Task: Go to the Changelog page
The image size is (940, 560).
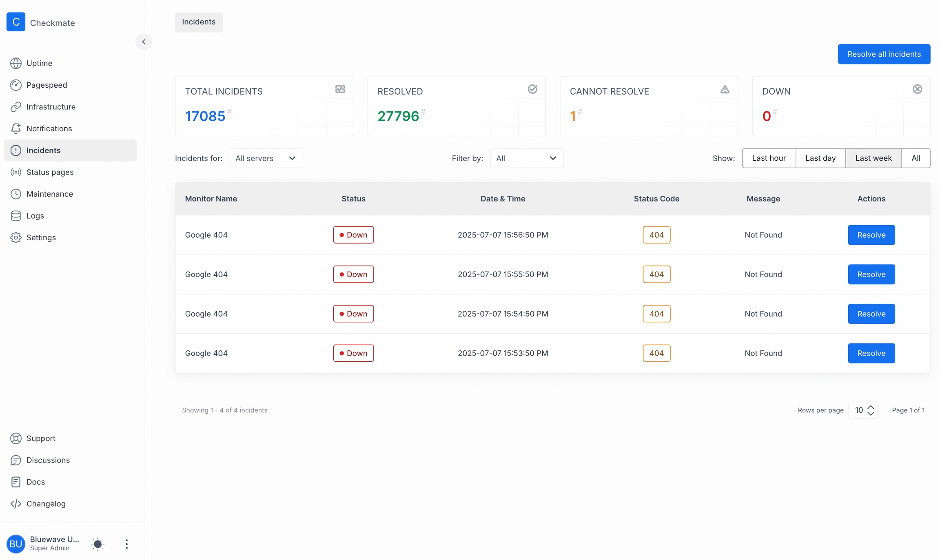Action: pos(46,504)
